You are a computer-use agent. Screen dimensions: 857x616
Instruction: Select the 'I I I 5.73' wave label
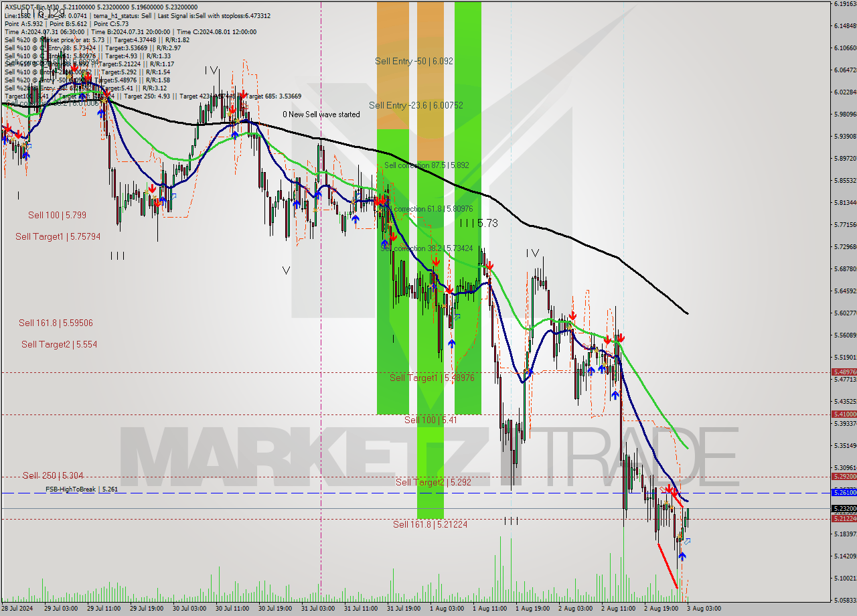(479, 224)
